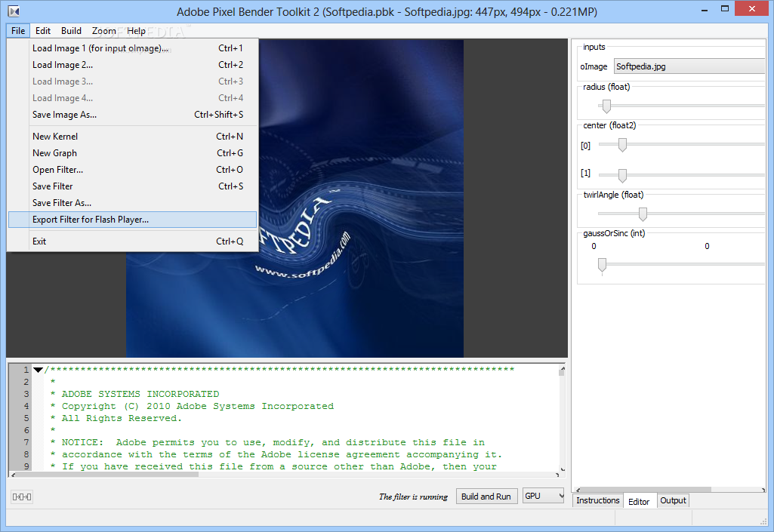Viewport: 774px width, 532px height.
Task: Click the 'All Rights Reserved.' code line
Action: click(122, 418)
